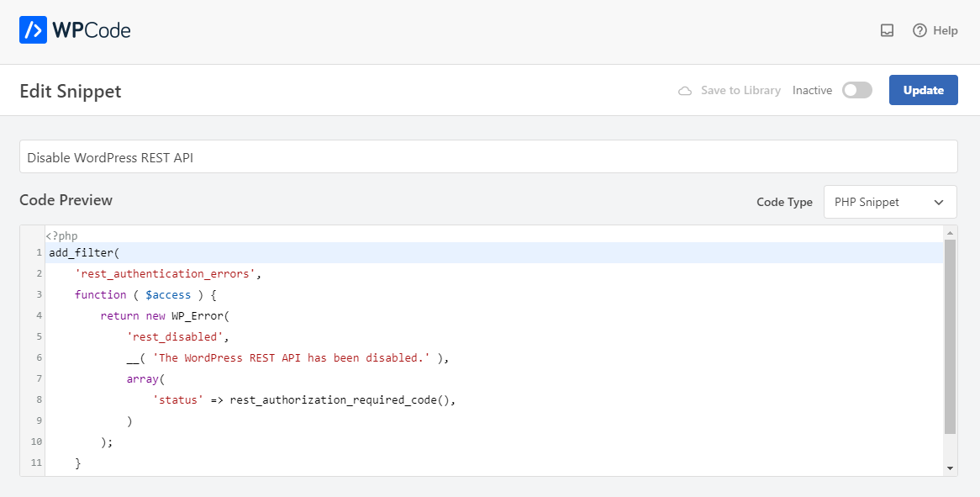Toggle the Inactive snippet switch
The height and width of the screenshot is (497, 980).
857,90
